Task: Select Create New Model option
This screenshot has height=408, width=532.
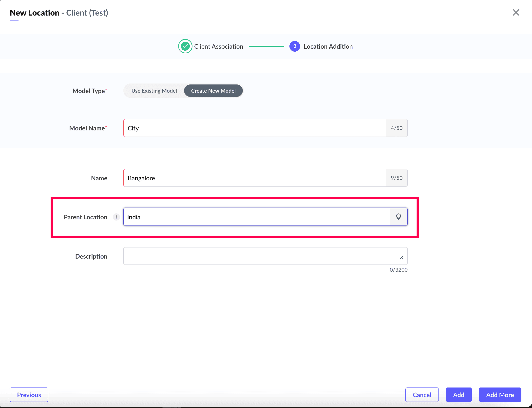Action: click(x=213, y=91)
